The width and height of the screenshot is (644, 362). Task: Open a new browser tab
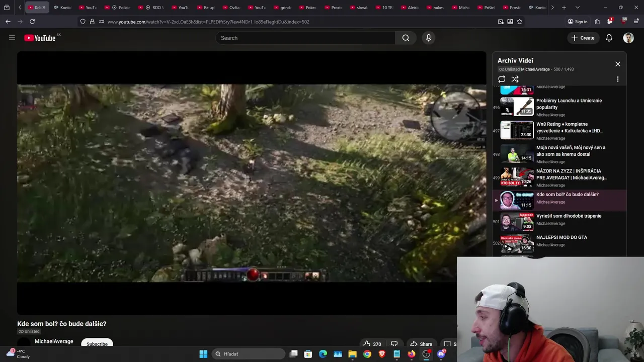click(564, 8)
